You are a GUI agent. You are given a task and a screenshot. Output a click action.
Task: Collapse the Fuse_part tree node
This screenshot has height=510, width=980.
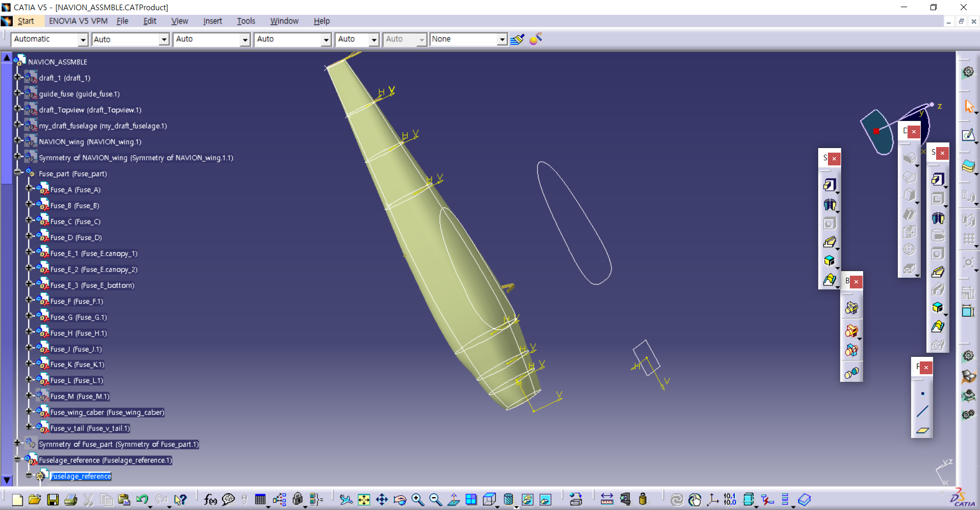[x=17, y=173]
